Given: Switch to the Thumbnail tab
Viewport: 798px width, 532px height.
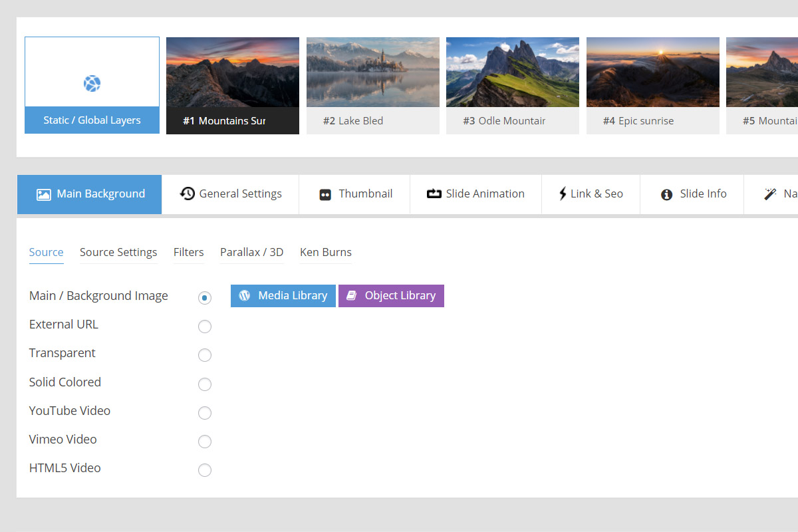Looking at the screenshot, I should [354, 194].
